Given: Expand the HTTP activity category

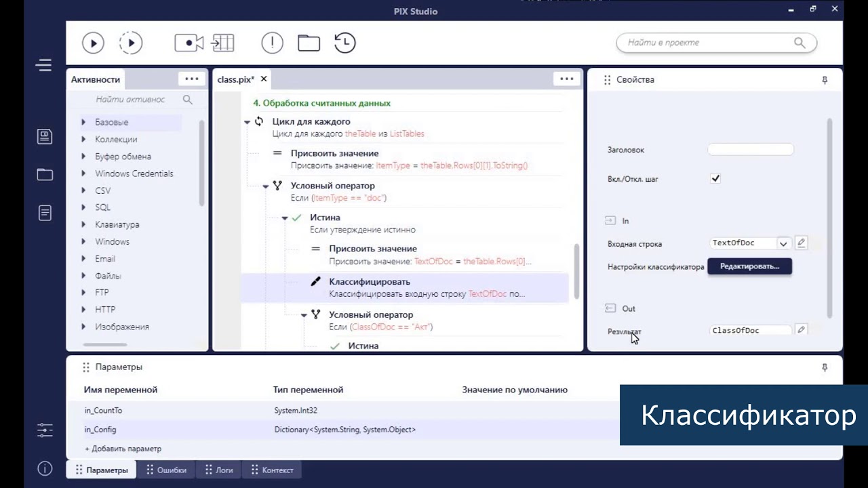Looking at the screenshot, I should coord(83,310).
